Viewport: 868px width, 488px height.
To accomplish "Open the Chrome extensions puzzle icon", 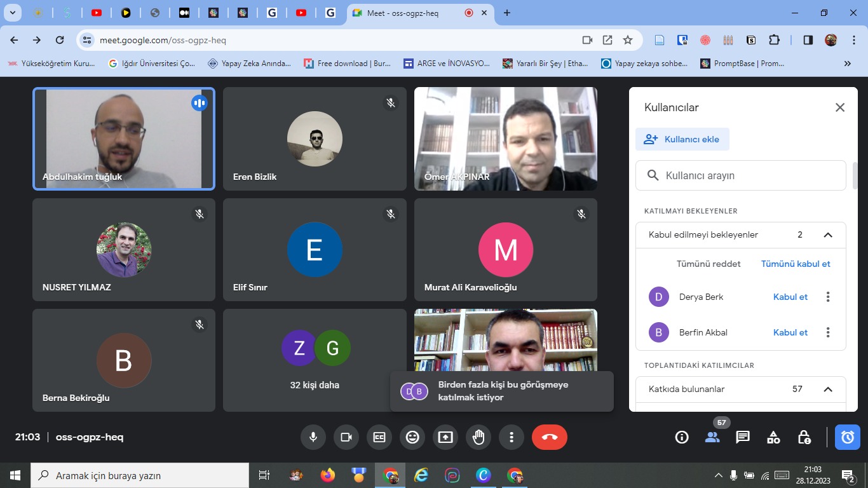I will click(x=774, y=40).
